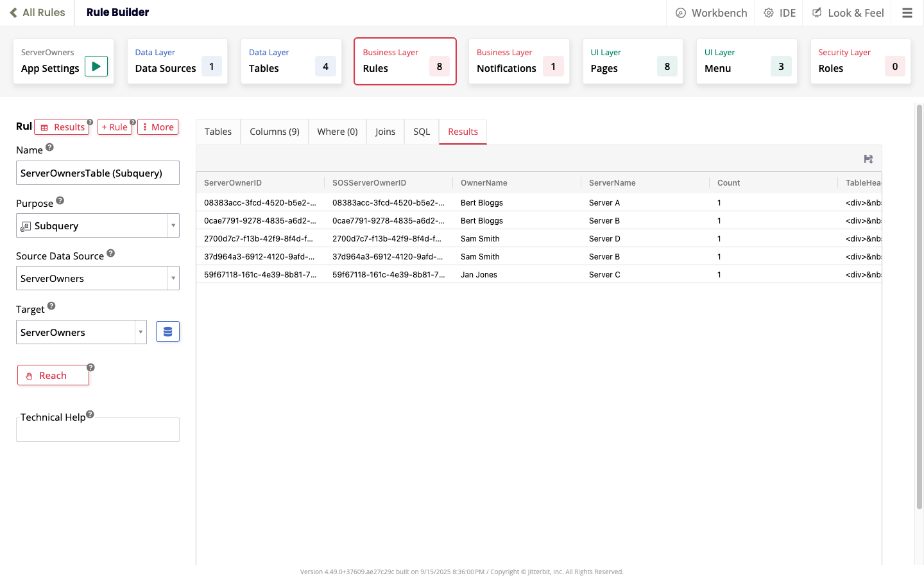Open the Columns (9) tab
The width and height of the screenshot is (924, 578).
click(x=274, y=132)
